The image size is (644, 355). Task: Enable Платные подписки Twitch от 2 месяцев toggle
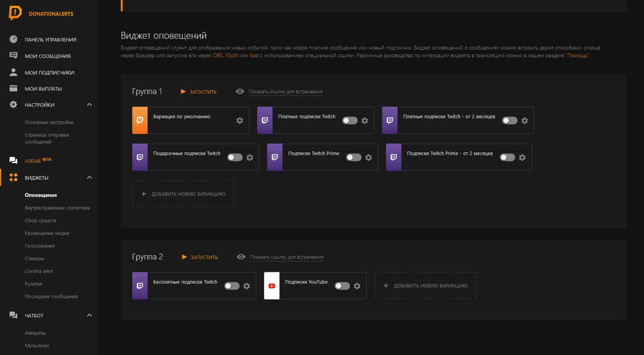click(510, 120)
